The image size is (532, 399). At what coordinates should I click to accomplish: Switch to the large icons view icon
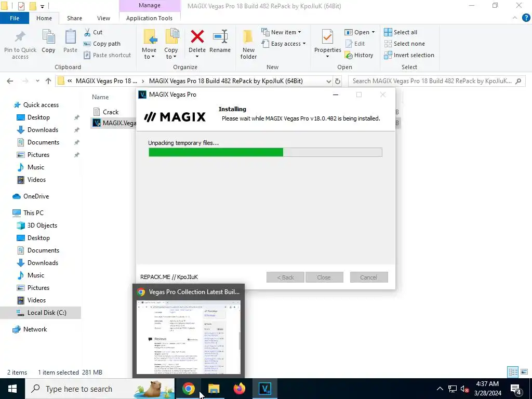524,372
